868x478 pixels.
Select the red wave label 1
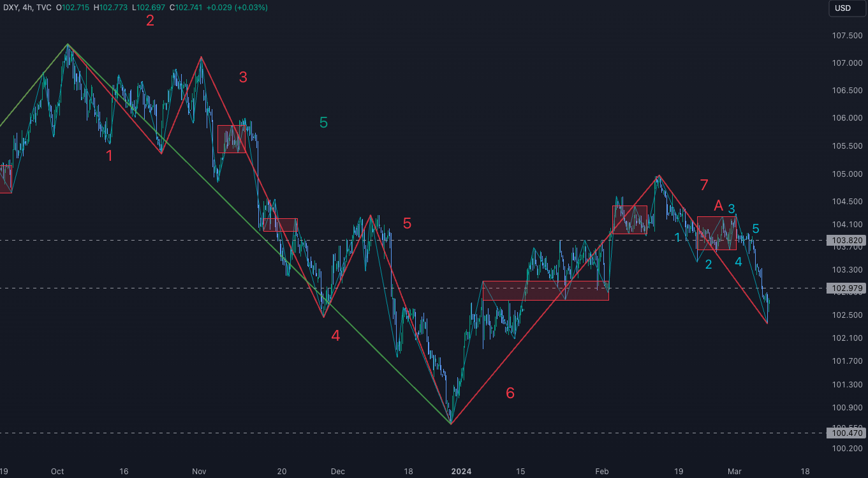point(110,156)
